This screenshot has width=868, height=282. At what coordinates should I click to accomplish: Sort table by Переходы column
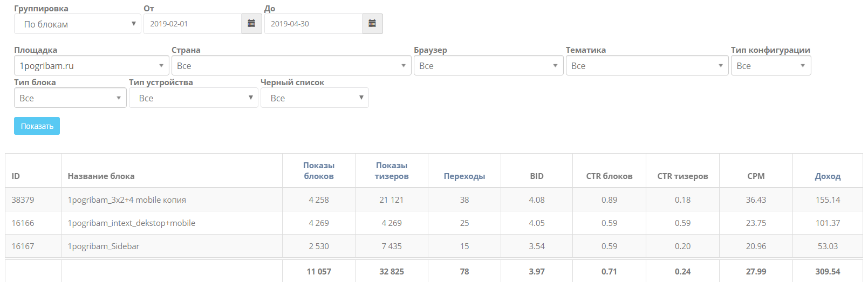tap(464, 176)
